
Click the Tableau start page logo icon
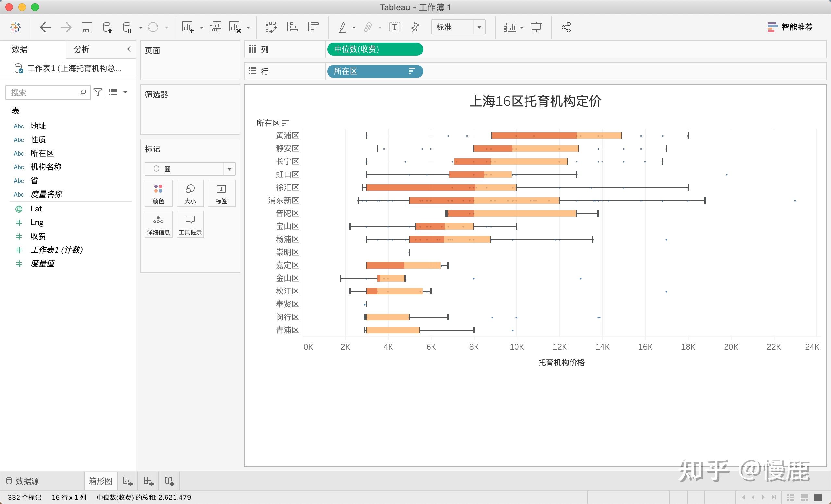click(16, 27)
